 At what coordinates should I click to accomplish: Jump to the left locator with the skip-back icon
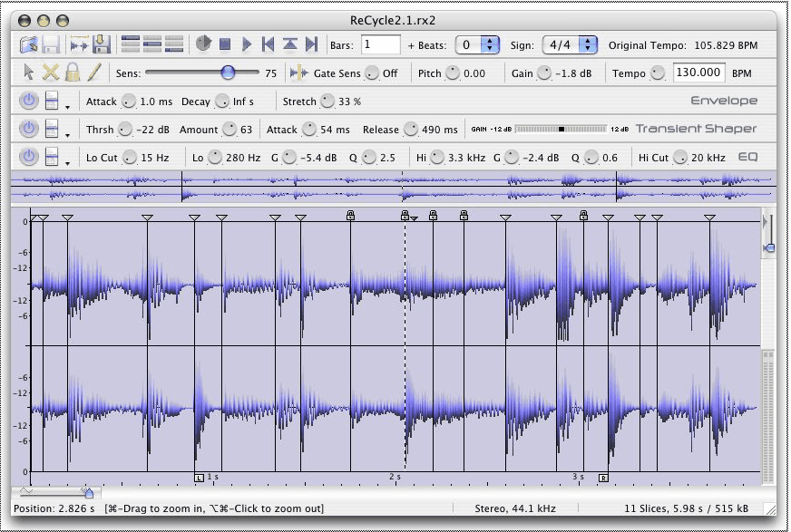[268, 44]
